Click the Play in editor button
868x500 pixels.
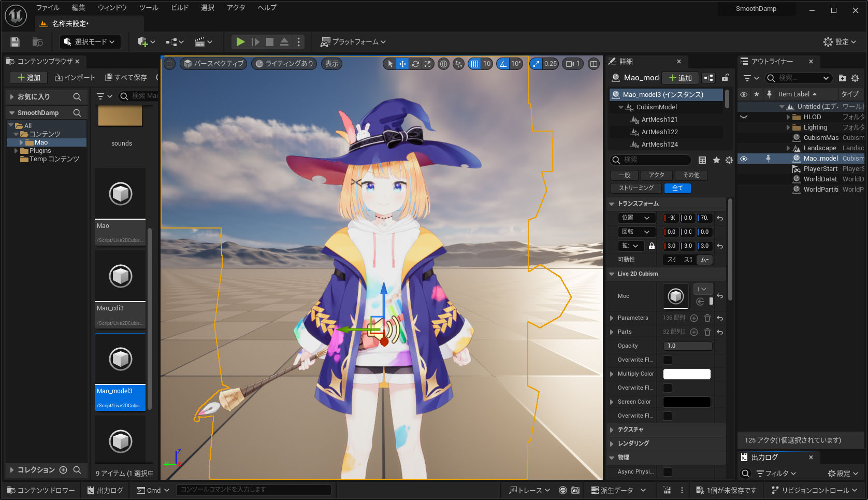pos(240,42)
